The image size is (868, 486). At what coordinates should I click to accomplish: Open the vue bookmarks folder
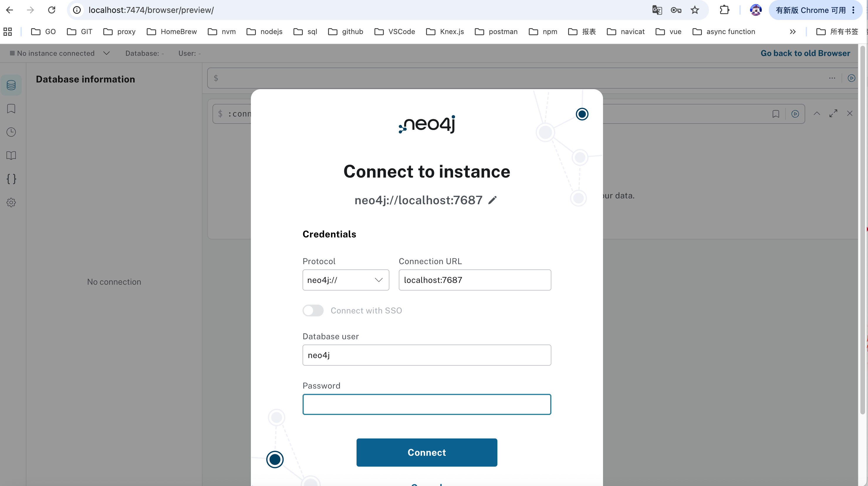click(x=668, y=32)
